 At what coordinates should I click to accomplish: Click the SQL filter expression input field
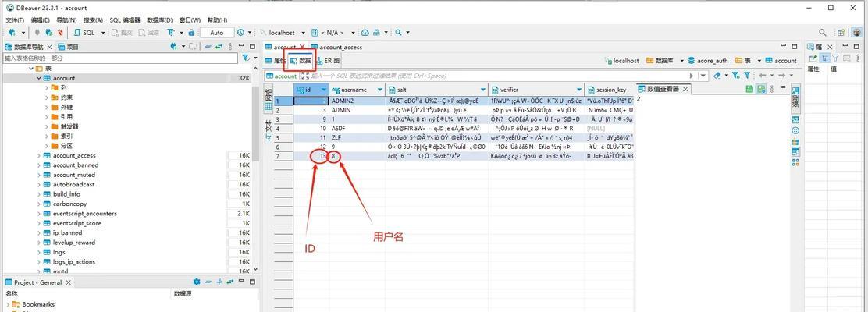pos(496,76)
